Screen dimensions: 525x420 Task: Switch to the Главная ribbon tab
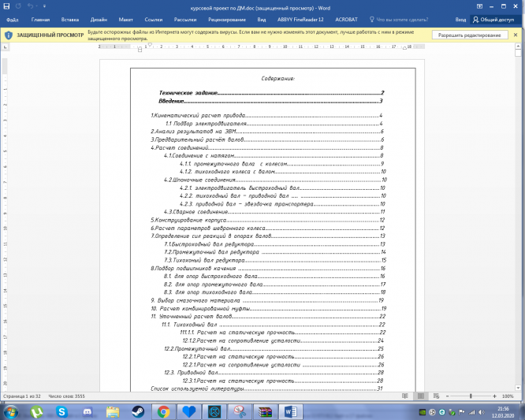click(x=40, y=20)
